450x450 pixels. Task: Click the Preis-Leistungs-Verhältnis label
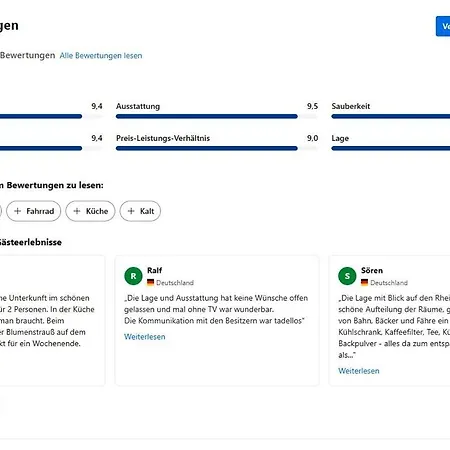pos(163,138)
